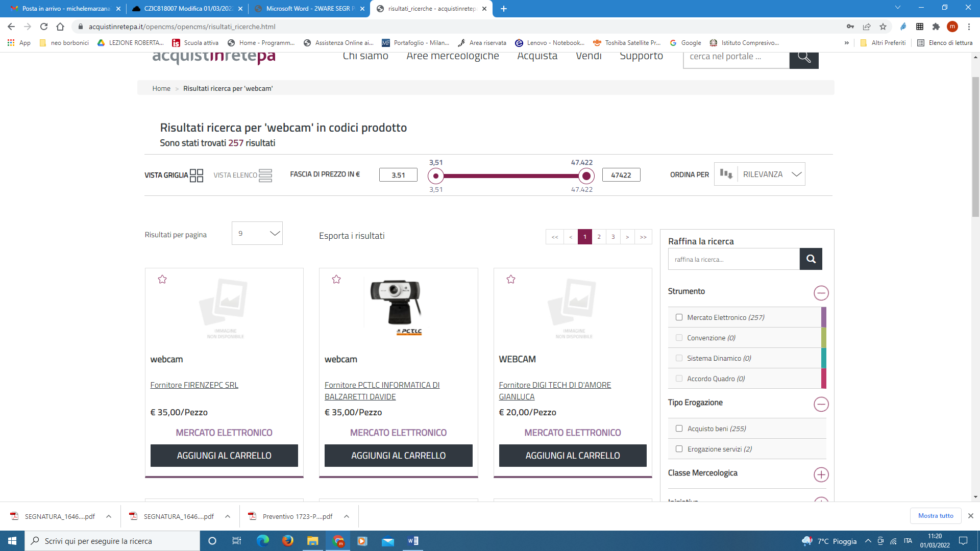
Task: Check the Sistema Dinamico filter
Action: point(679,358)
